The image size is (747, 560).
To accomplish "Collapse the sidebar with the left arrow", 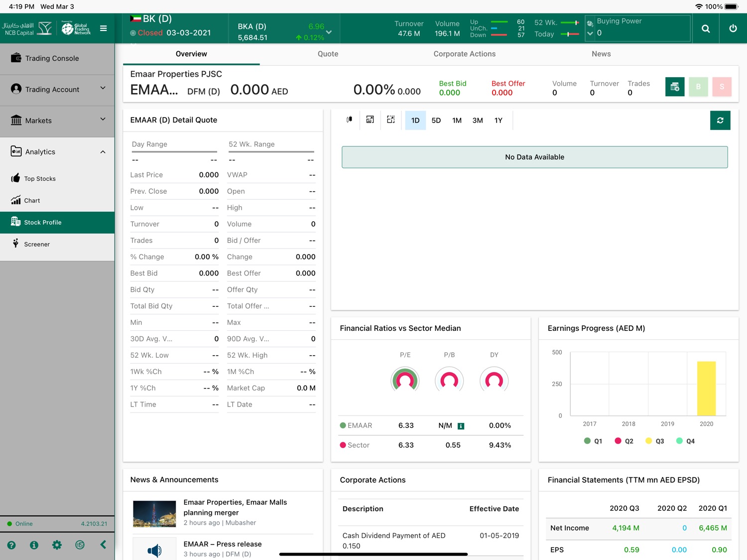I will tap(103, 545).
